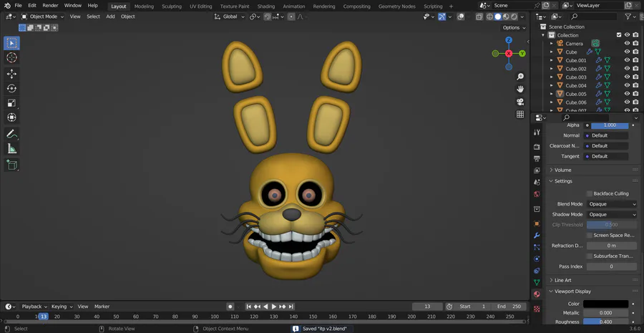Uncheck the Collection exclude checkbox
Image resolution: width=644 pixels, height=333 pixels.
tap(619, 35)
